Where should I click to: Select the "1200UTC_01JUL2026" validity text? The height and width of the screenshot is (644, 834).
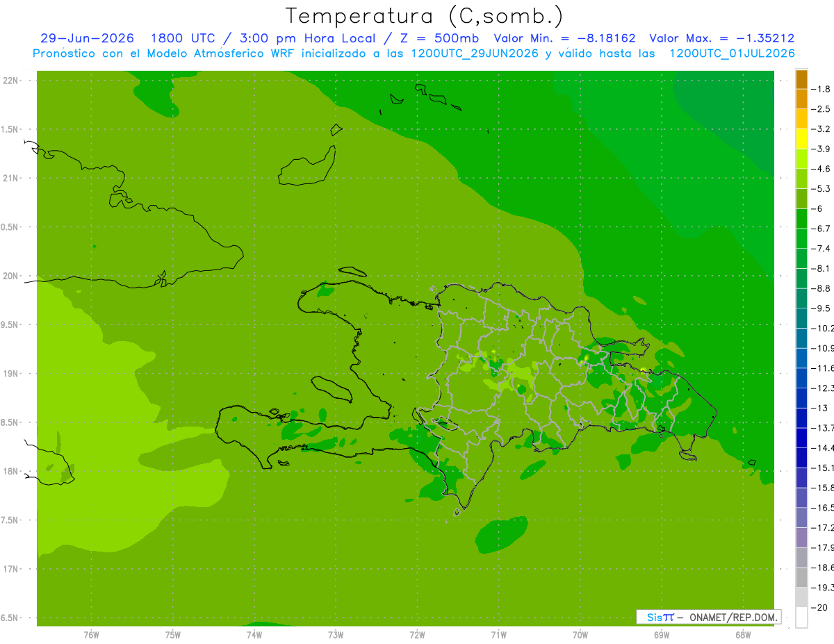[x=732, y=53]
